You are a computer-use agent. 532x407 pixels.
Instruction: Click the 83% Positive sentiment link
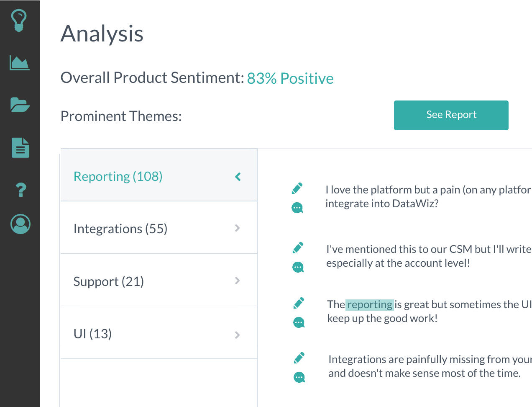pos(290,78)
